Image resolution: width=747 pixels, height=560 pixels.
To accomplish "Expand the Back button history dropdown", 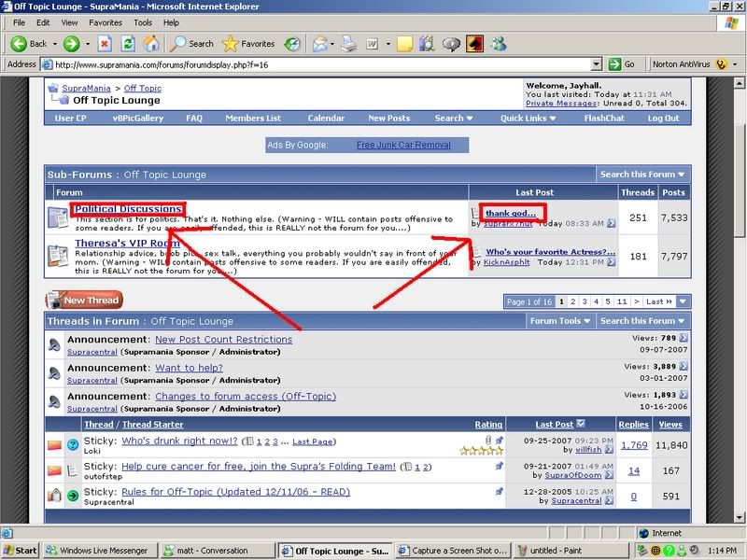I will click(55, 44).
